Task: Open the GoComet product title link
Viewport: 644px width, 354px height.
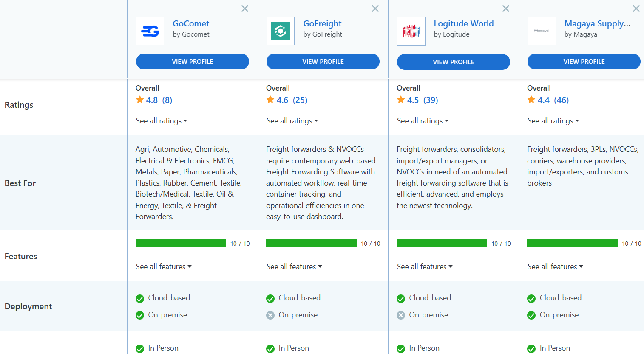Action: pos(191,23)
